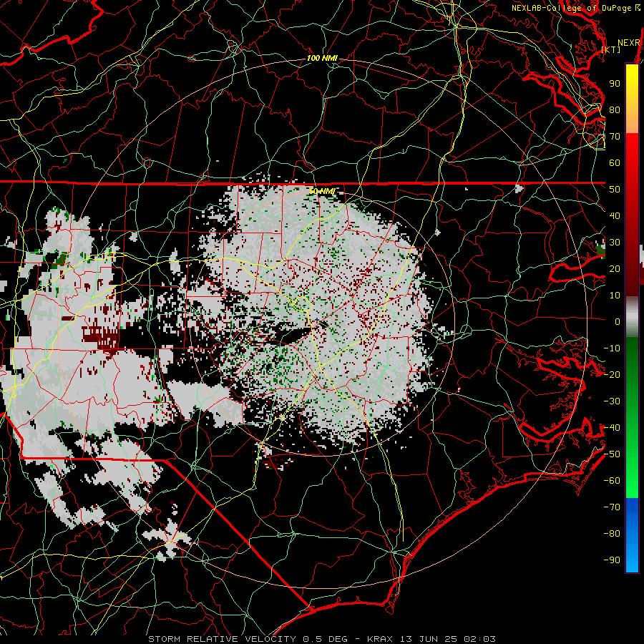
Task: Click the 40 value on velocity scale
Action: click(615, 216)
